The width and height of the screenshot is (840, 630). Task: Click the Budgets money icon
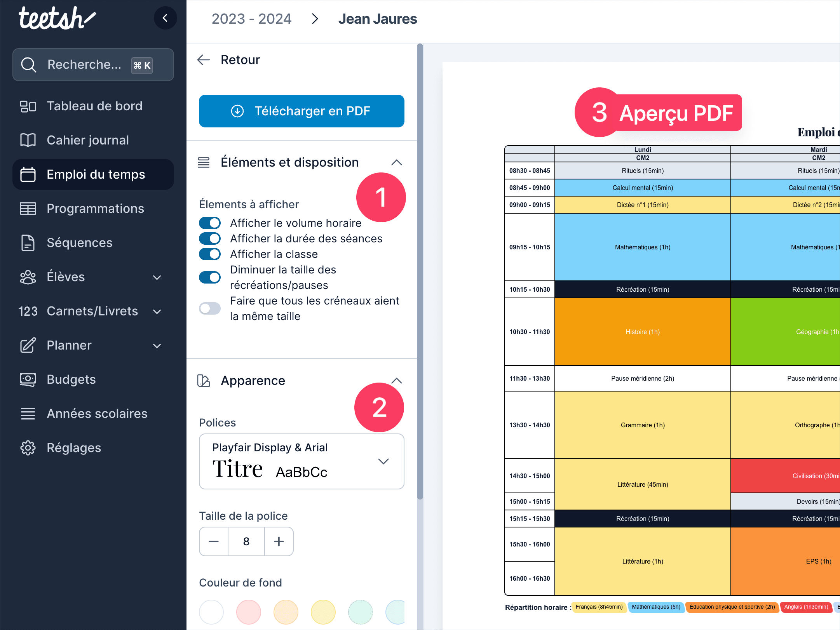[x=28, y=379]
